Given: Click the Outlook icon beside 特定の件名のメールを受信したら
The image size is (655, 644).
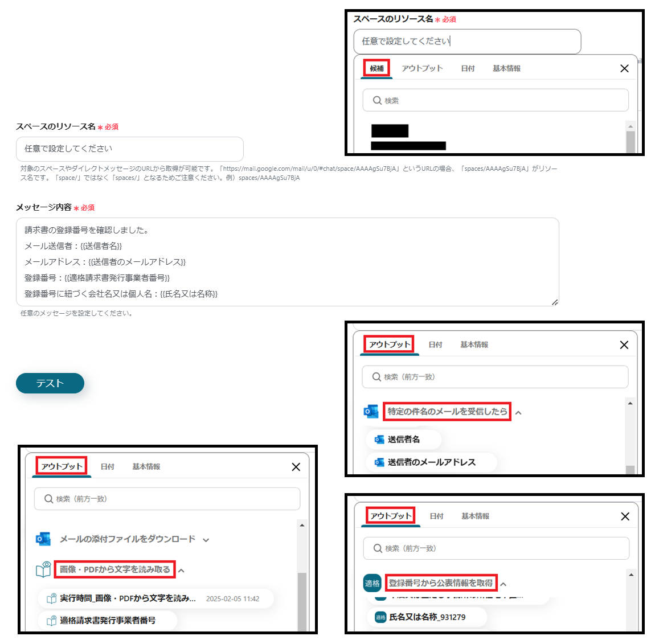Looking at the screenshot, I should 371,411.
